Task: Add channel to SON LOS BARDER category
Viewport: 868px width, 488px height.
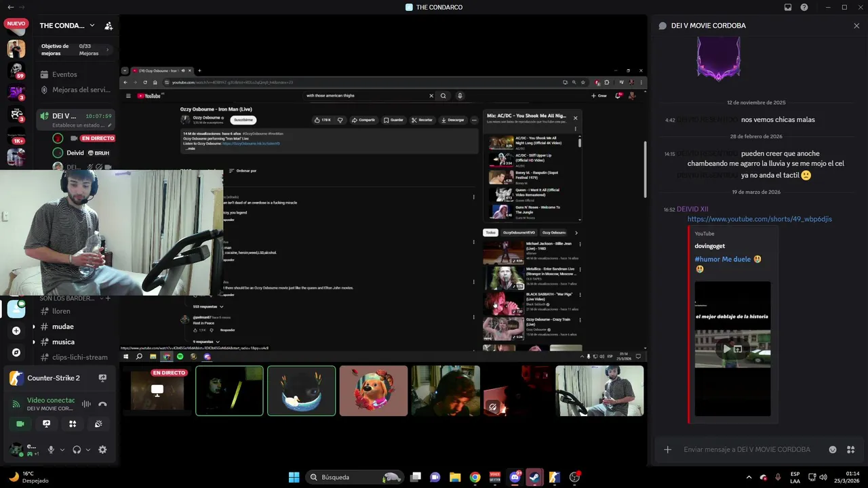Action: point(108,298)
